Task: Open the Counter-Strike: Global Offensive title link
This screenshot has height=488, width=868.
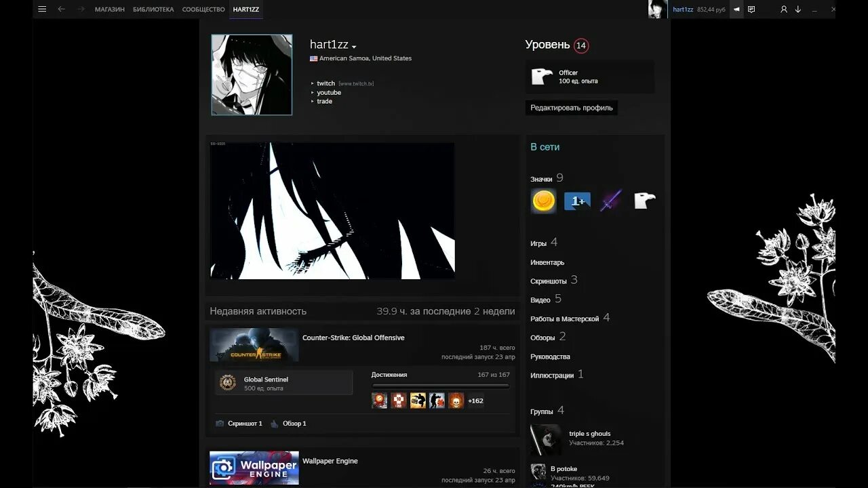Action: [x=353, y=338]
